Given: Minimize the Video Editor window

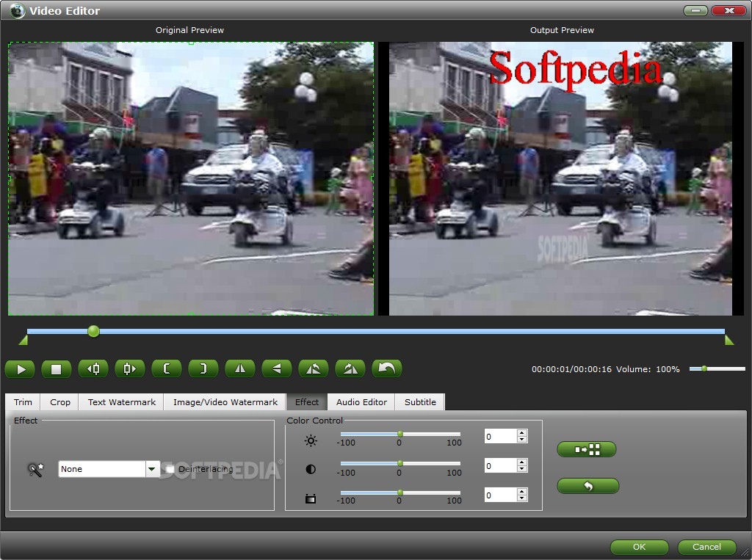Looking at the screenshot, I should pyautogui.click(x=695, y=10).
